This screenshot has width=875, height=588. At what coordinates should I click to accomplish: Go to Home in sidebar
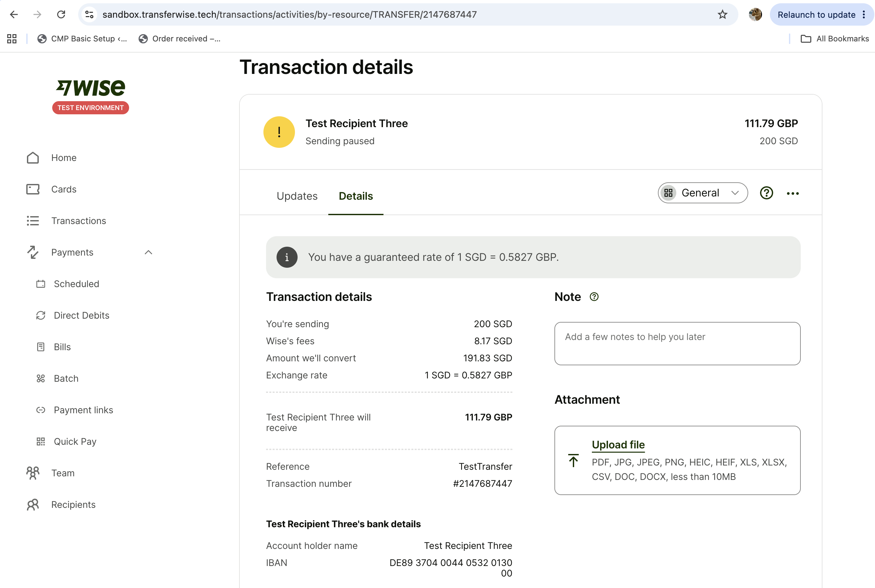click(64, 158)
